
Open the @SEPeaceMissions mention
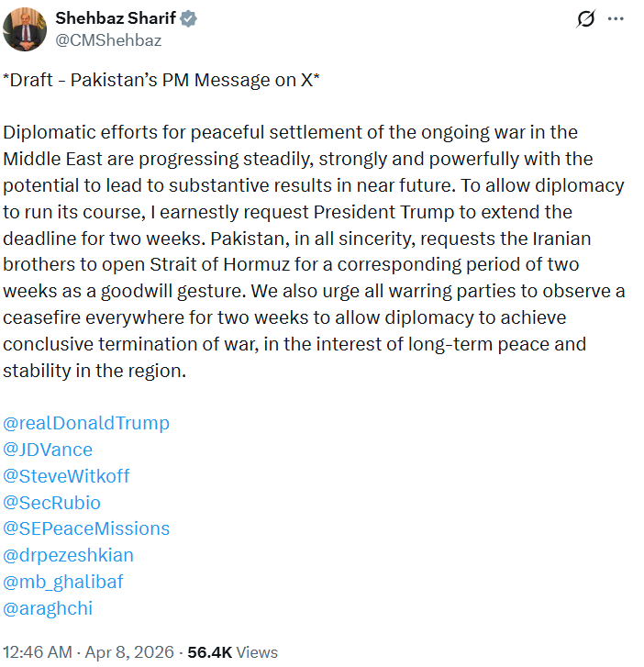[87, 528]
